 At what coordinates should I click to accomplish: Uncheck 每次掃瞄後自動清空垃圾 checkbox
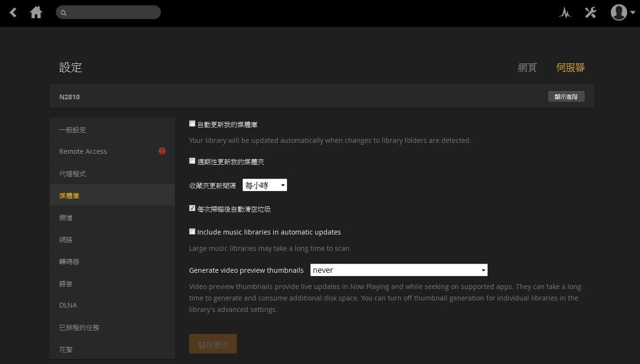(x=192, y=208)
